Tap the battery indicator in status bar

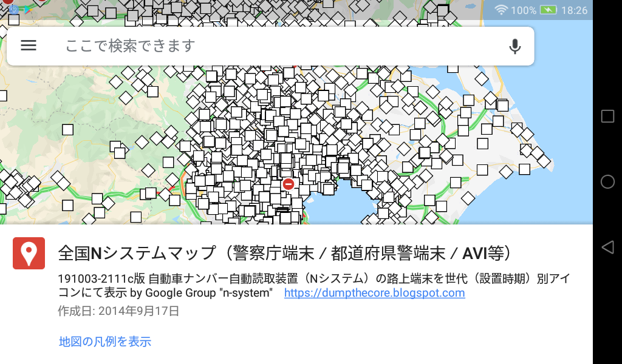tap(549, 10)
